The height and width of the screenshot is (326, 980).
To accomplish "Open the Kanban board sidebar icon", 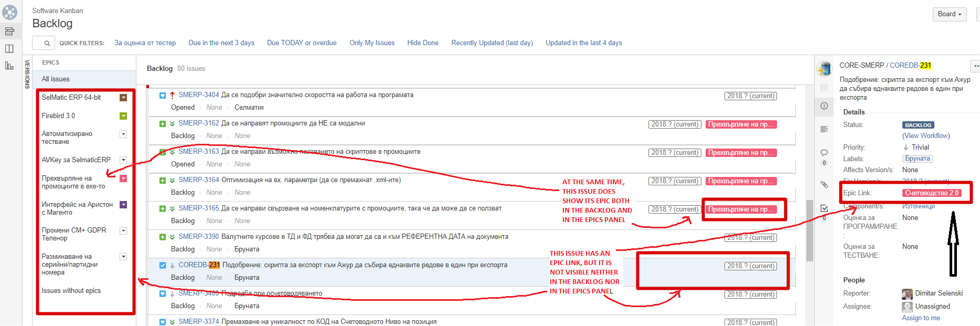I will tap(9, 49).
